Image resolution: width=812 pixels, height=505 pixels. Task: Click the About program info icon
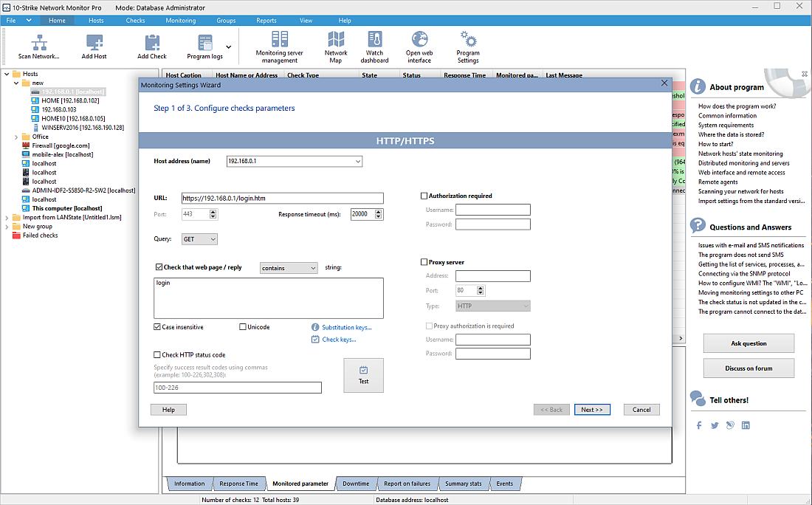(x=698, y=86)
